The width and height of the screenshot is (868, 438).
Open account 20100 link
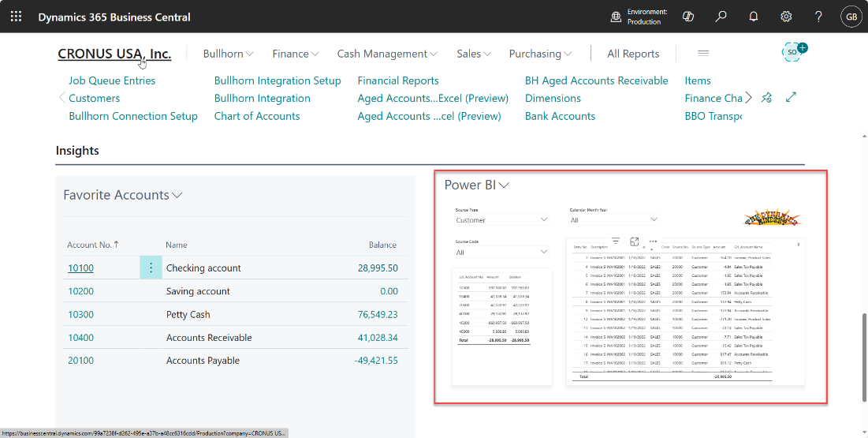click(x=81, y=361)
